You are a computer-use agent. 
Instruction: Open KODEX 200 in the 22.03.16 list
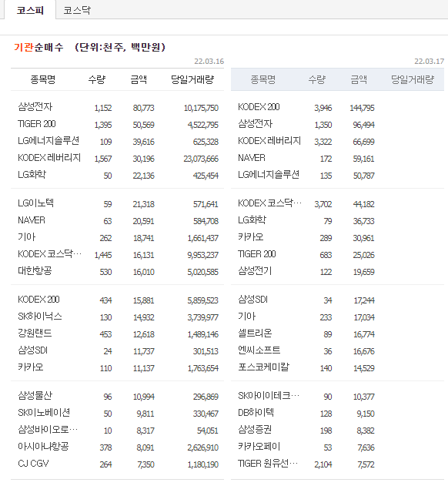38,300
